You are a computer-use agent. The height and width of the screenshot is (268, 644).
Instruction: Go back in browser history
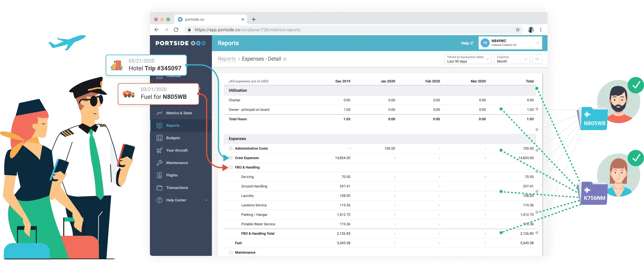tap(157, 30)
